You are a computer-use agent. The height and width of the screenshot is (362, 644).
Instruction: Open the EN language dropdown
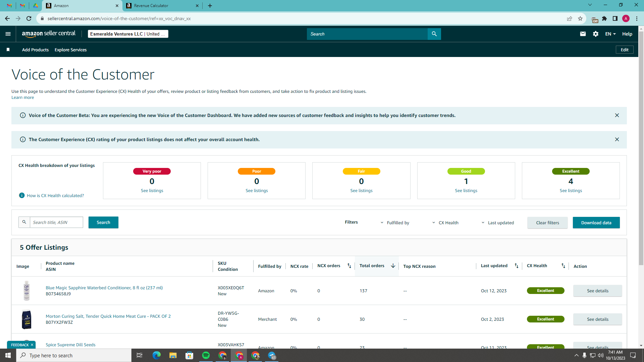click(610, 34)
